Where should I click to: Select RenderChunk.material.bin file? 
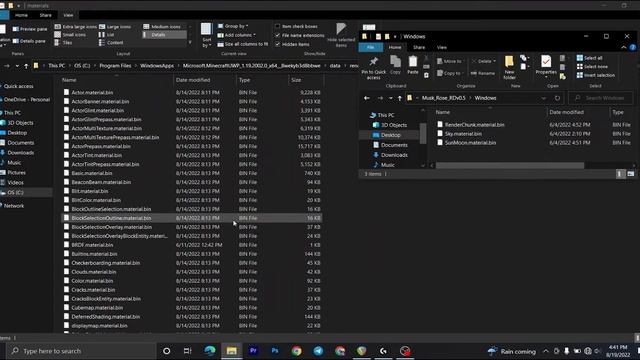tap(474, 124)
